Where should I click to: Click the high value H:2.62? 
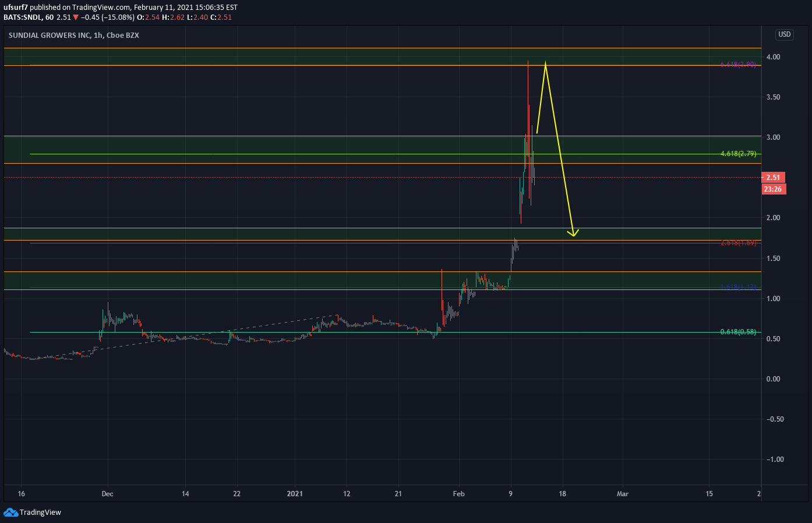click(x=174, y=17)
